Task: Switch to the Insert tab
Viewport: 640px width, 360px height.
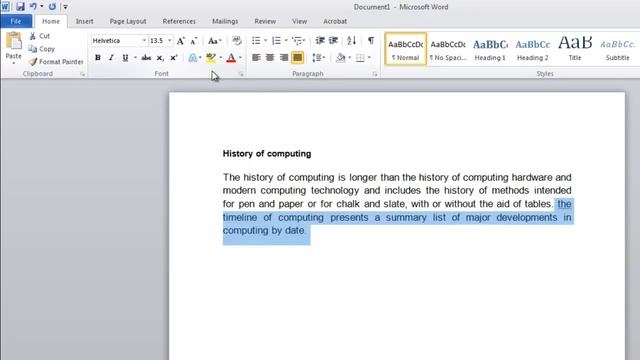Action: (x=84, y=21)
